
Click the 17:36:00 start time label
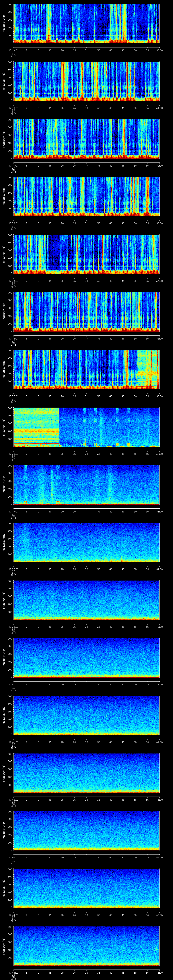click(14, 454)
